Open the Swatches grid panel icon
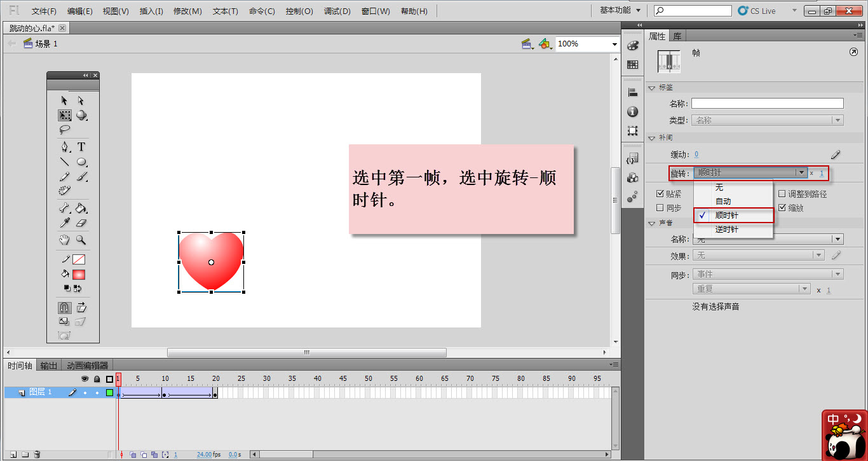This screenshot has height=461, width=868. tap(632, 64)
